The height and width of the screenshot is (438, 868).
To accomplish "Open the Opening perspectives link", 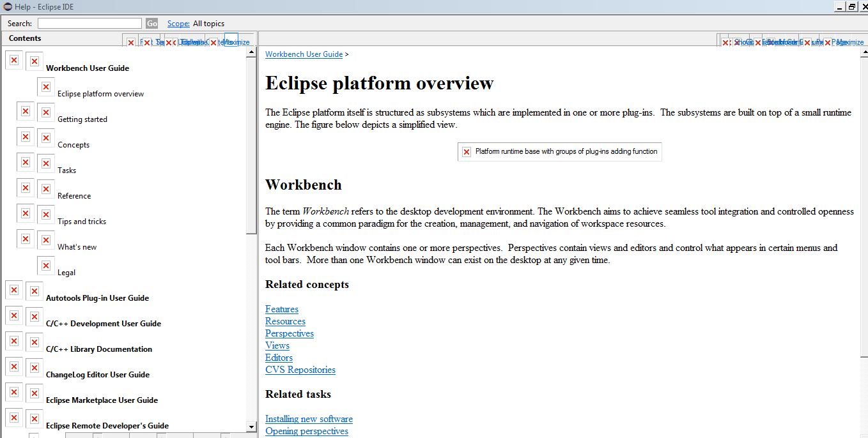I will 307,431.
